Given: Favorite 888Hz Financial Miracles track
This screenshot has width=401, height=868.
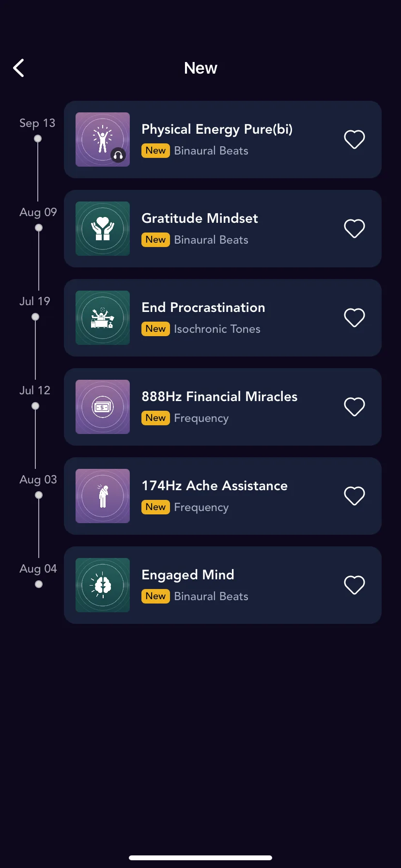Looking at the screenshot, I should click(355, 407).
